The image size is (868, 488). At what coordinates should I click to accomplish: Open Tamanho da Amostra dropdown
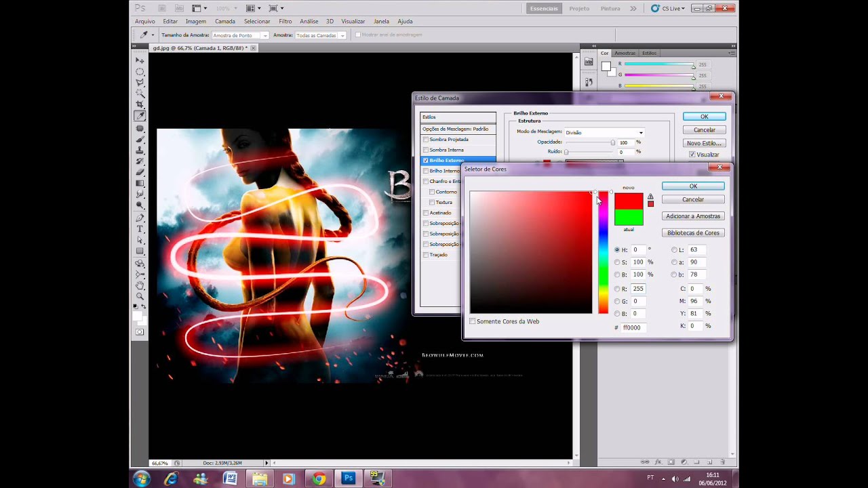[240, 35]
